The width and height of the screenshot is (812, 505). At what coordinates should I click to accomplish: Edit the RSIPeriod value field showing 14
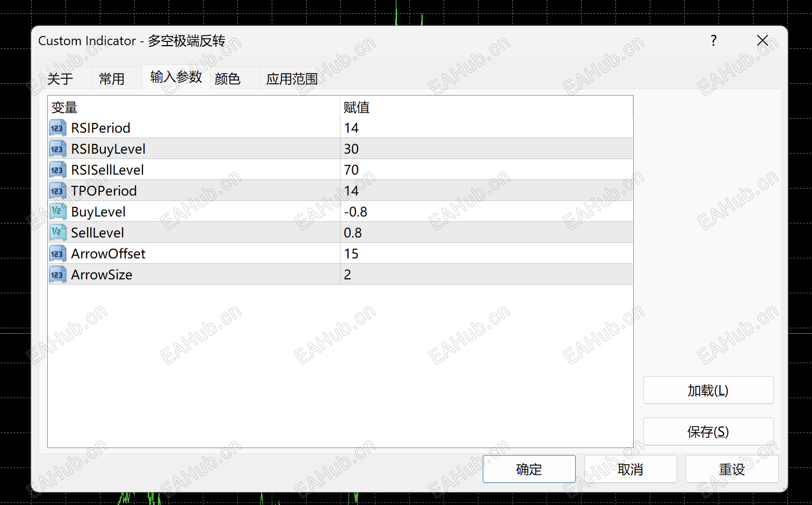click(376, 128)
